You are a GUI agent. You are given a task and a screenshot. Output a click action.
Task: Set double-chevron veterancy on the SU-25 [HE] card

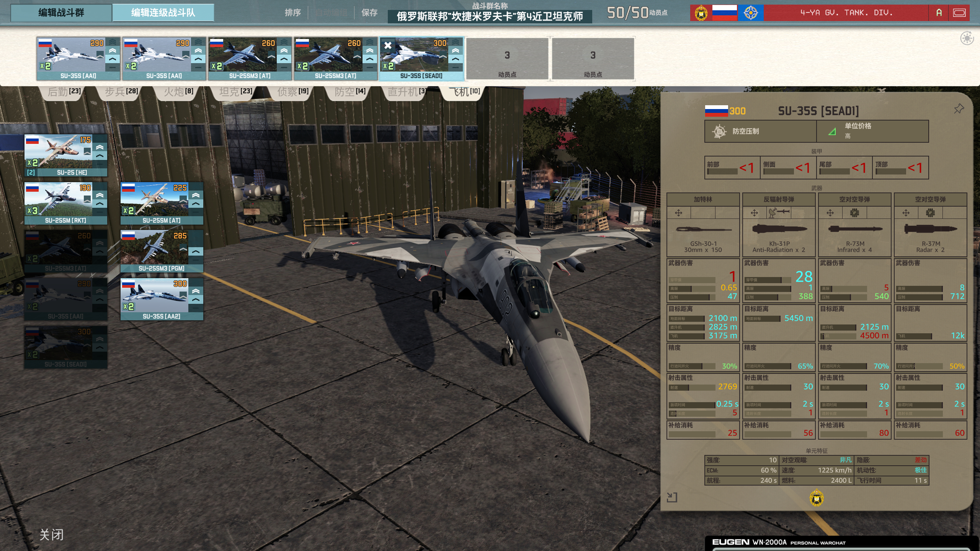point(100,147)
